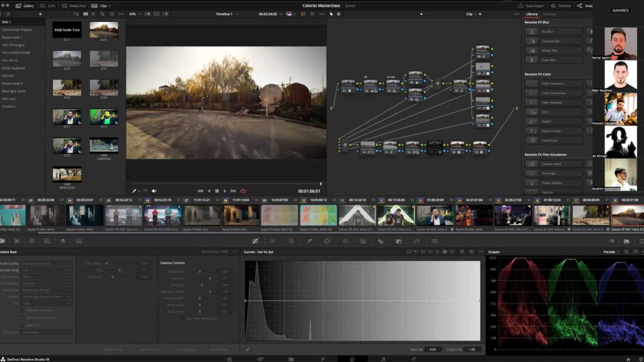Viewport: 644px width, 362px height.
Task: Open the Sizing palette
Action: pos(416,241)
